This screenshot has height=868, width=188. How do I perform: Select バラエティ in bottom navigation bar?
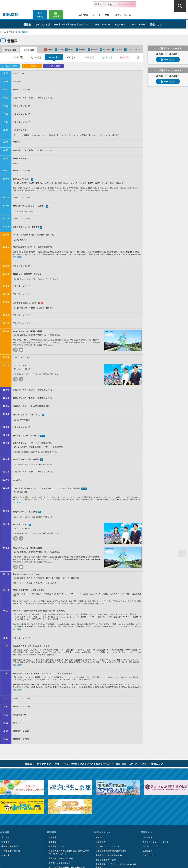[x=108, y=764]
